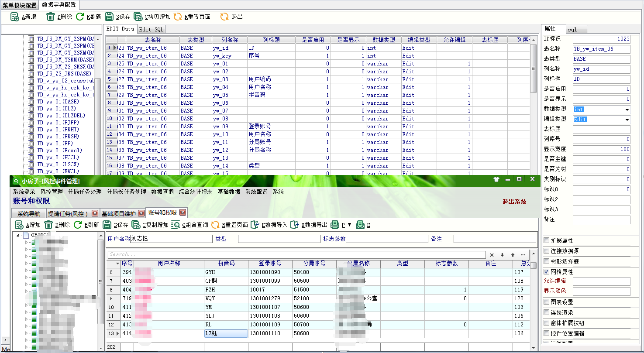Click the C拷贝增加 copy-add icon
The height and width of the screenshot is (353, 644).
pos(138,17)
